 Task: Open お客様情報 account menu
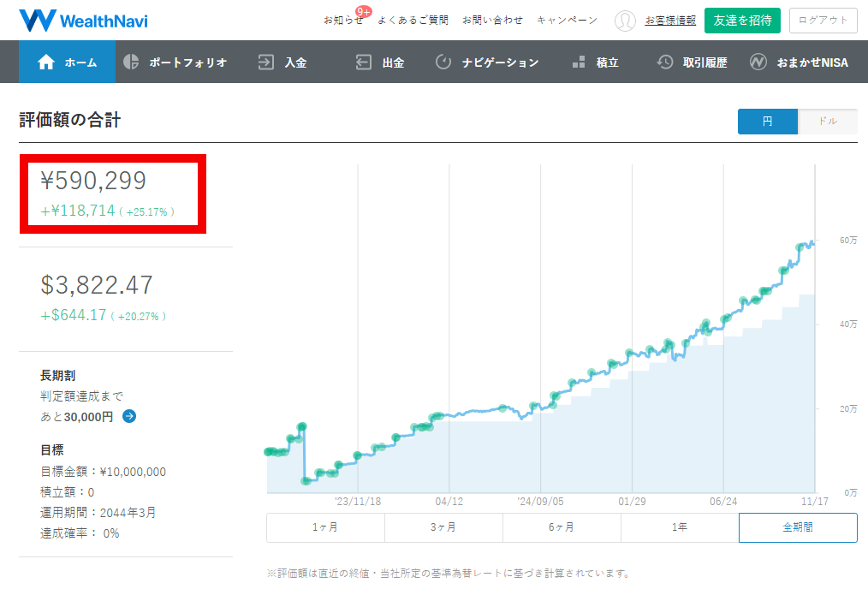[669, 21]
